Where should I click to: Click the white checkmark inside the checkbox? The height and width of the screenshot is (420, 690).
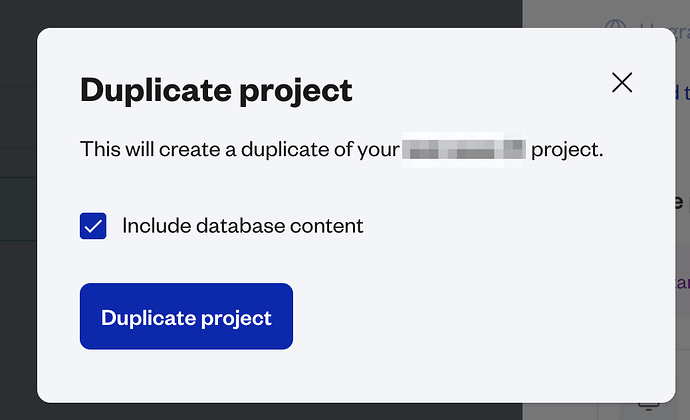93,226
